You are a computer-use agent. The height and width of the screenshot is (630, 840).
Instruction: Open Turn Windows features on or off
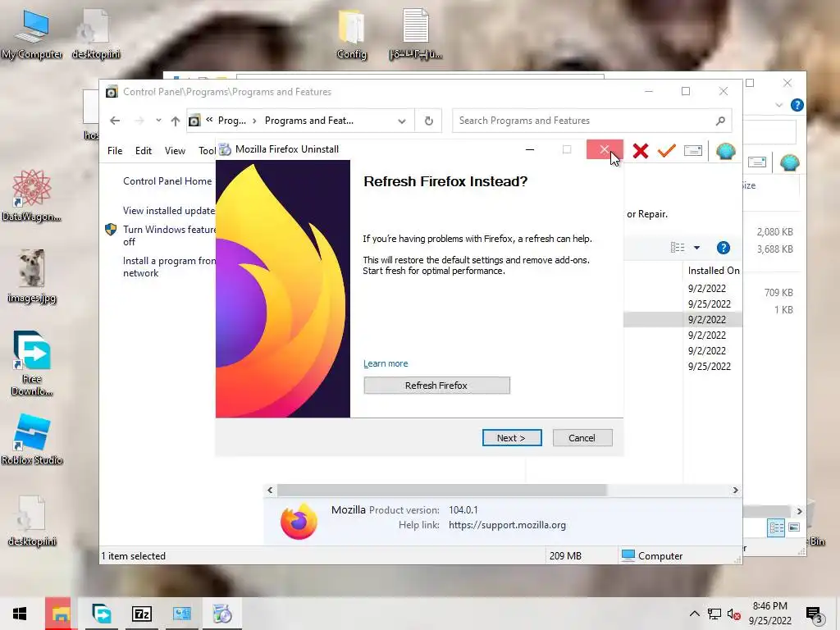[169, 235]
